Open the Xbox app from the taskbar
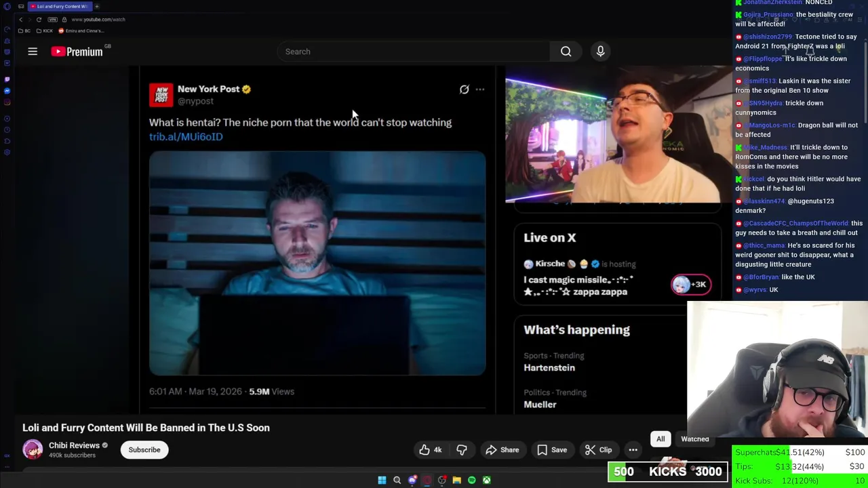The width and height of the screenshot is (868, 488). pos(487,481)
